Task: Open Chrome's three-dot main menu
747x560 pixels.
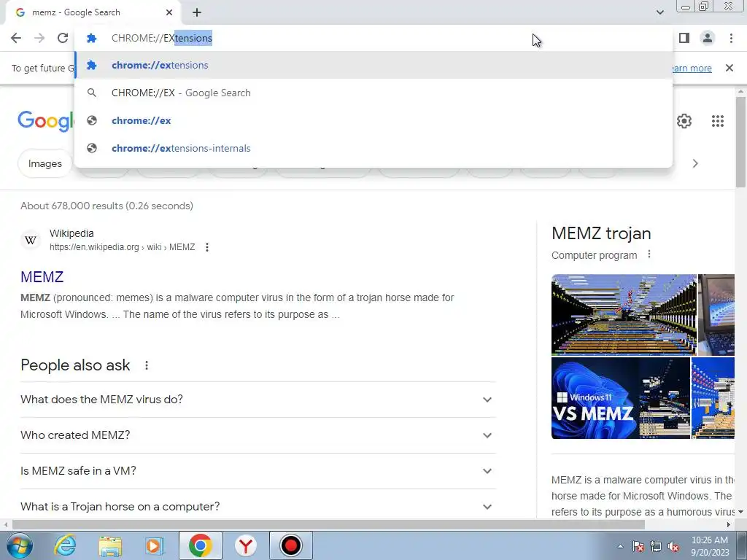Action: pyautogui.click(x=731, y=38)
